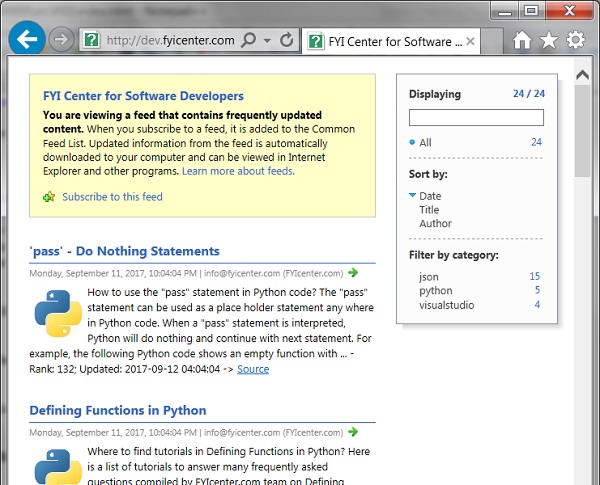Viewport: 600px width, 485px height.
Task: Select the All filter option
Action: tap(425, 143)
